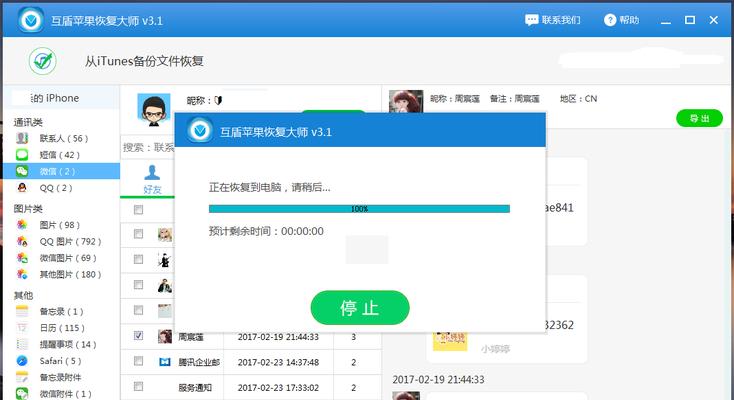Image resolution: width=734 pixels, height=400 pixels.
Task: Open 图片 (98) category
Action: tap(59, 225)
